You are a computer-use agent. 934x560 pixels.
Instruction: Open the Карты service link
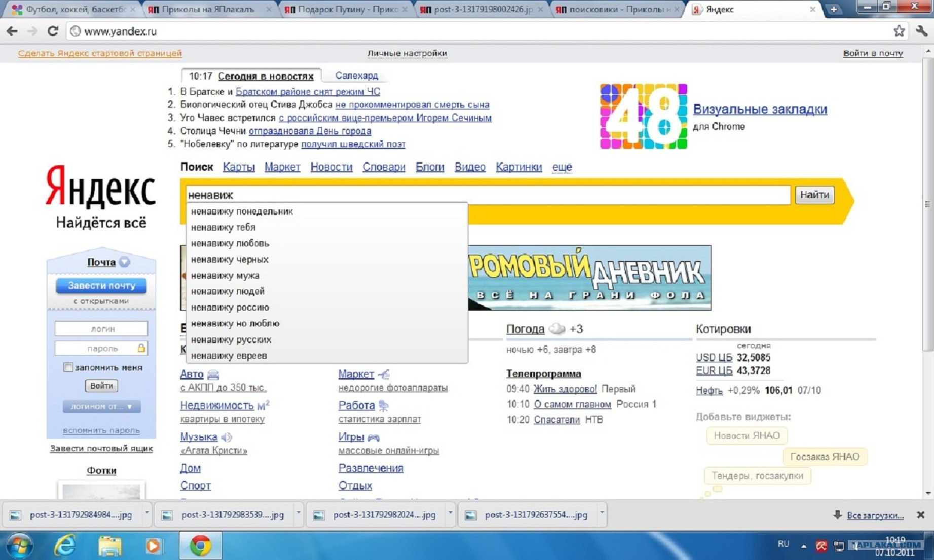click(239, 167)
